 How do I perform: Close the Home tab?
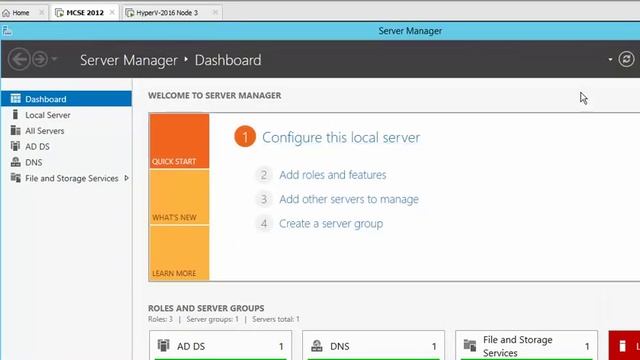pyautogui.click(x=41, y=13)
